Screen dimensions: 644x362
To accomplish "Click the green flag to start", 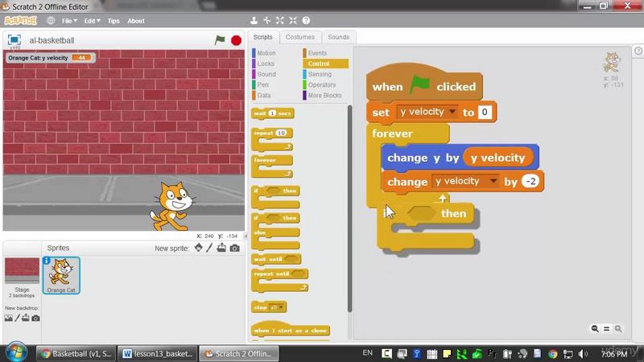I will coord(220,39).
